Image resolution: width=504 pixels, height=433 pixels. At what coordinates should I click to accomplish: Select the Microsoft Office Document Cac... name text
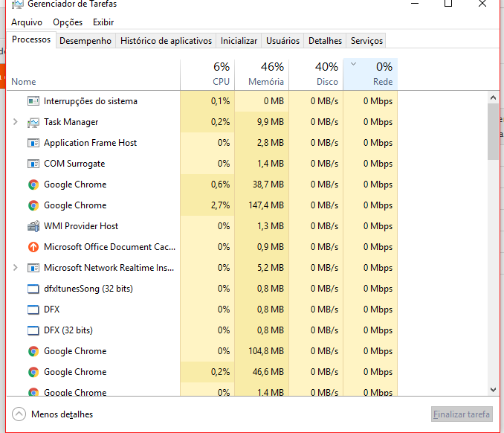[109, 247]
